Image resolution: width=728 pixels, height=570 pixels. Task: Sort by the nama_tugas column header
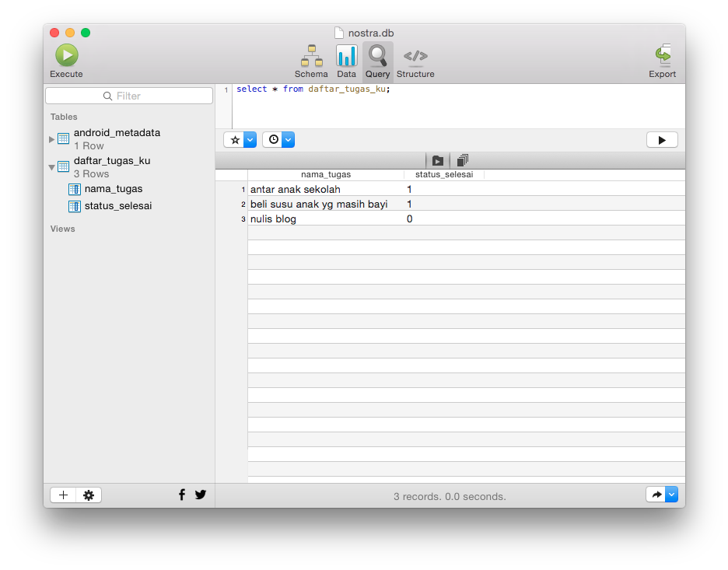click(326, 174)
